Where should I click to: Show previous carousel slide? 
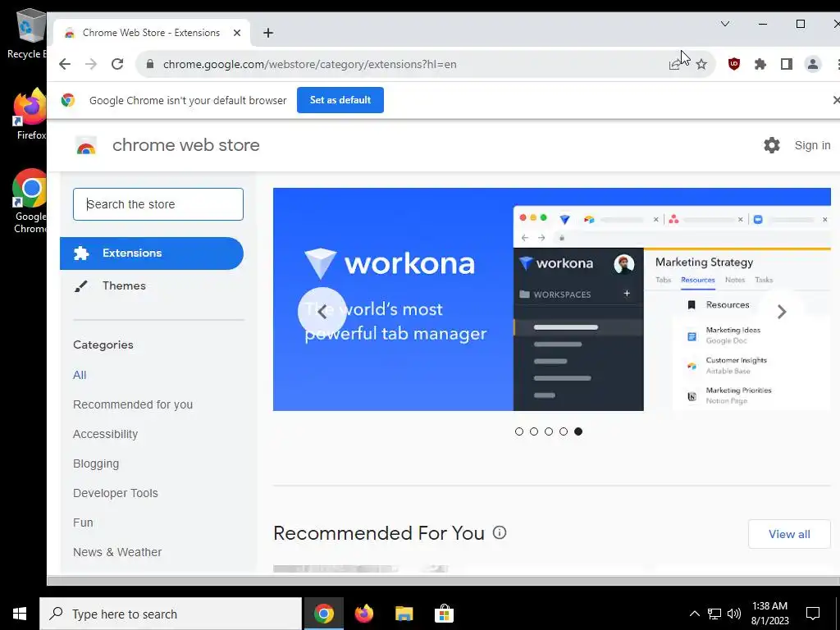tap(322, 312)
